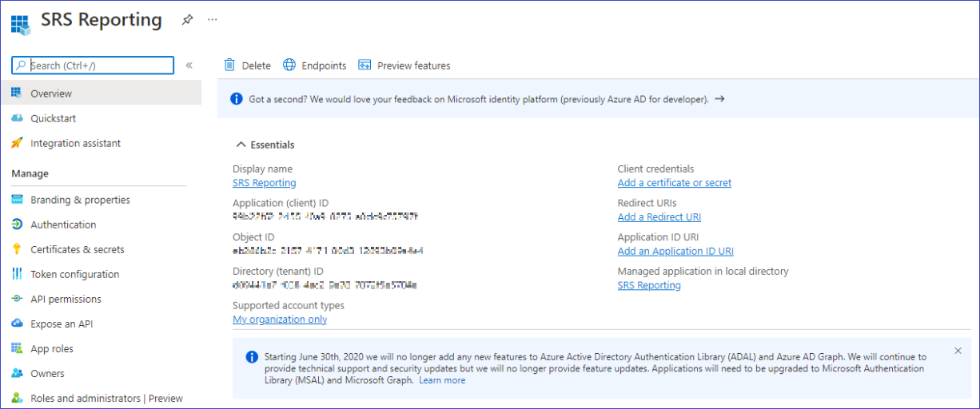980x409 pixels.
Task: Open more options ellipsis beside the title
Action: coord(212,20)
